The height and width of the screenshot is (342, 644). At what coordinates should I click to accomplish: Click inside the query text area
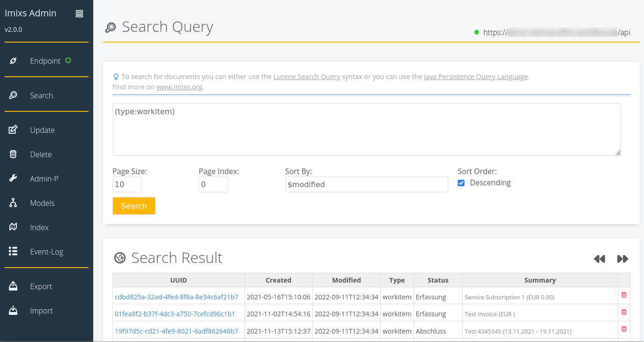(365, 129)
